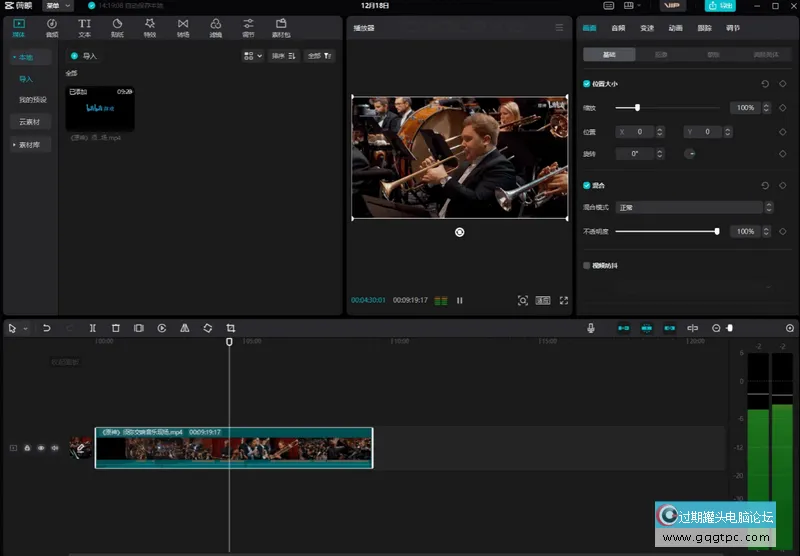800x556 pixels.
Task: Select the crop tool in timeline toolbar
Action: point(230,328)
